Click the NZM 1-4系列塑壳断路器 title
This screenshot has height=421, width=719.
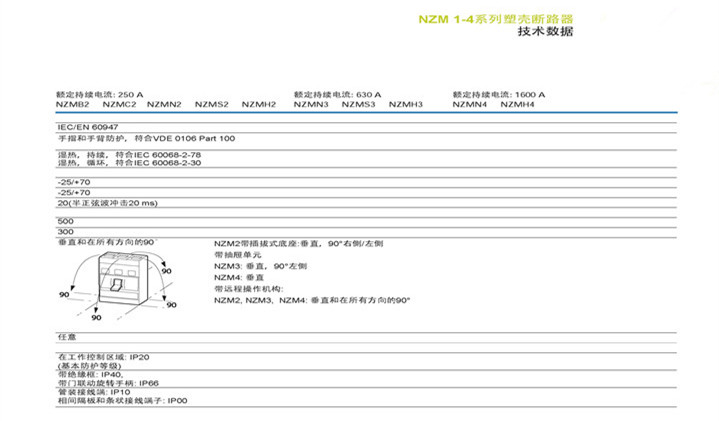click(x=495, y=18)
